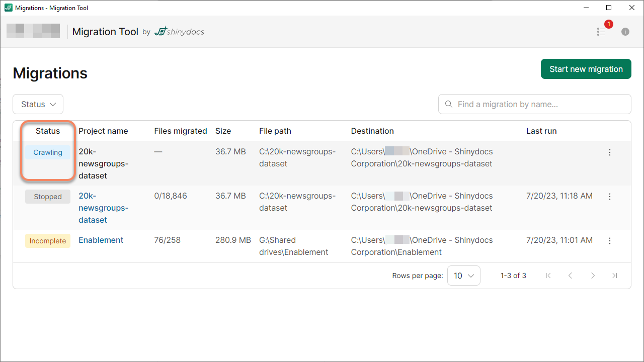
Task: Open actions menu for Enablement row
Action: coord(610,241)
